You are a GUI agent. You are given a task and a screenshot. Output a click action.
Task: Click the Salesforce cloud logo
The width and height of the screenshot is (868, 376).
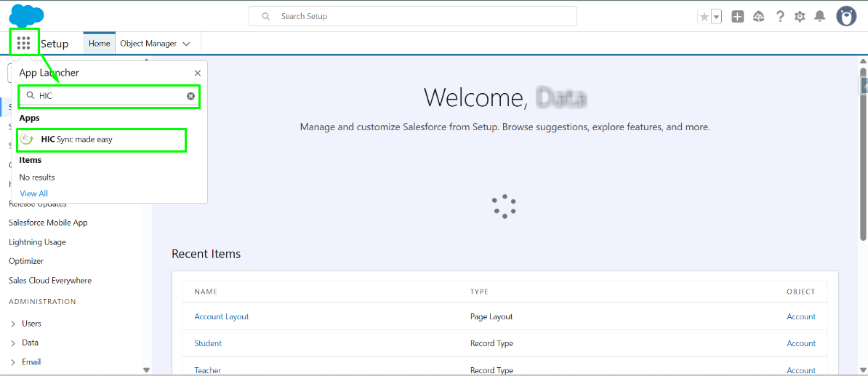pos(26,14)
